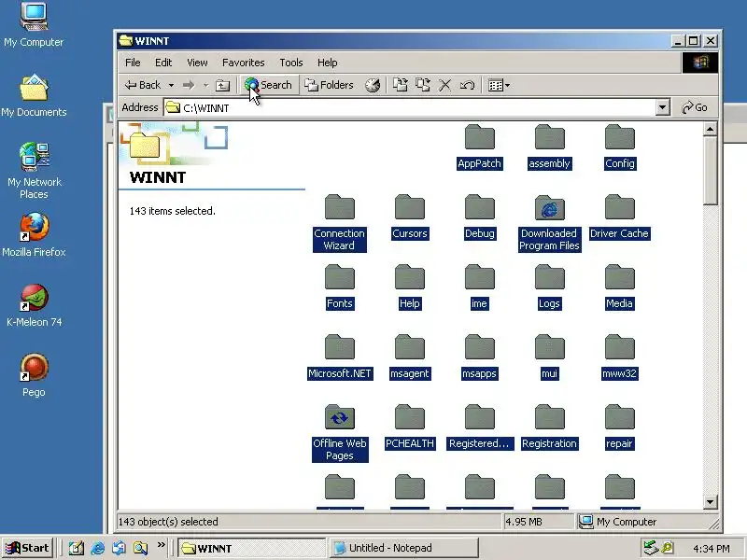Select the Driver Cache folder icon
Image resolution: width=747 pixels, height=560 pixels.
[619, 207]
